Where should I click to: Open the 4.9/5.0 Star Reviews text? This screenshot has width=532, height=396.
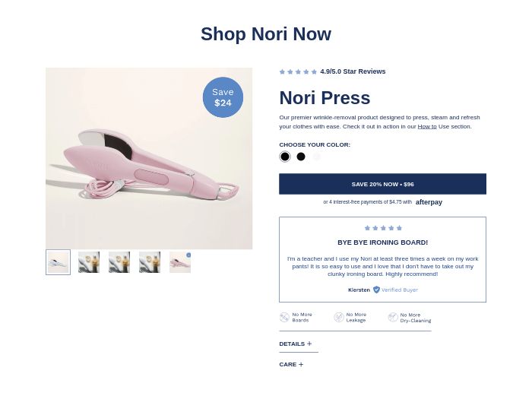click(353, 71)
